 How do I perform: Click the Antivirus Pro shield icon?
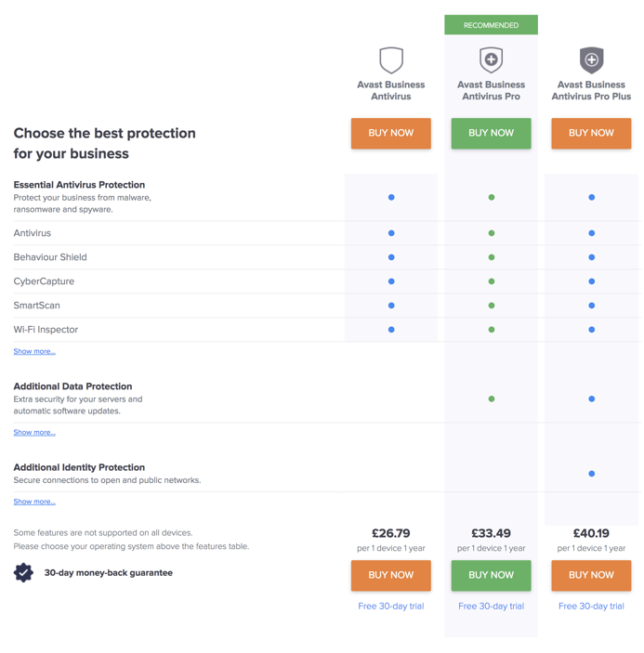[491, 60]
